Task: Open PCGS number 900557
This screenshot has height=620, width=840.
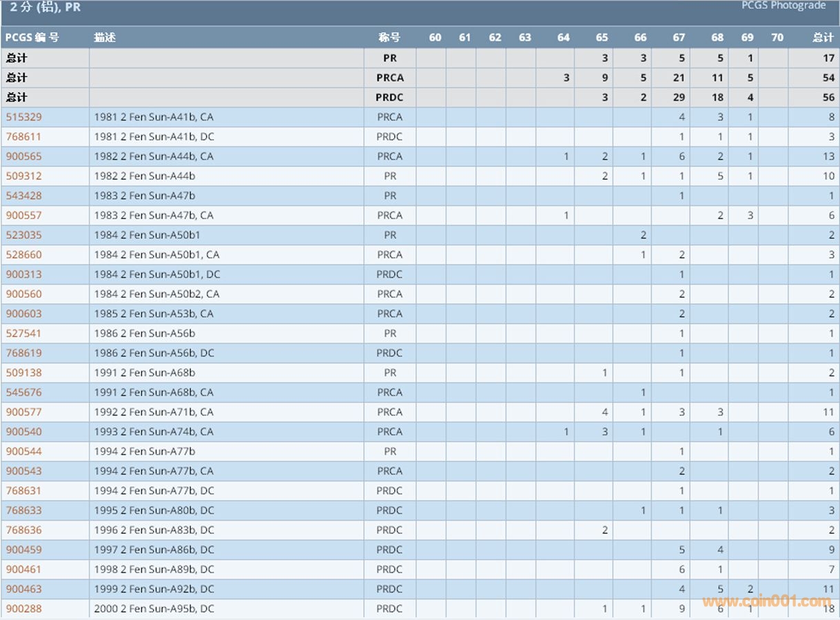Action: [23, 216]
